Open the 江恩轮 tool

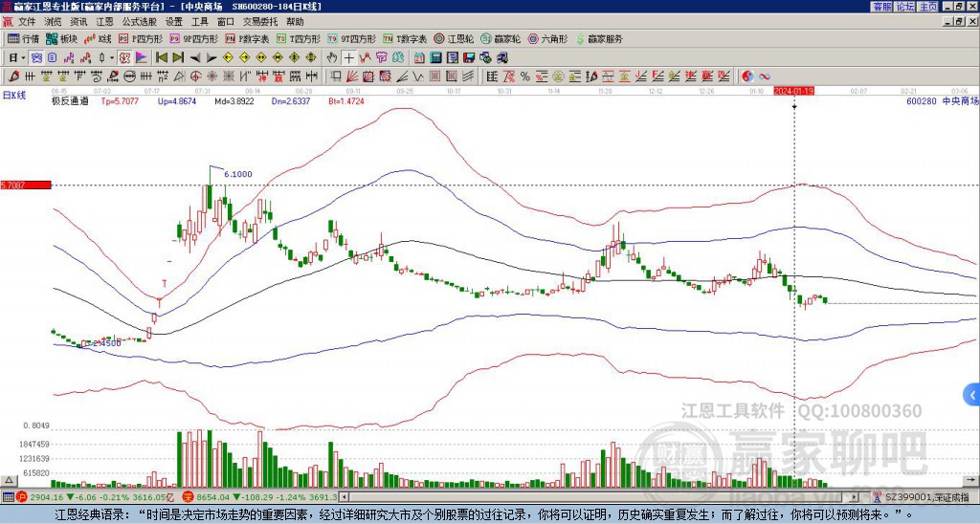tap(455, 39)
